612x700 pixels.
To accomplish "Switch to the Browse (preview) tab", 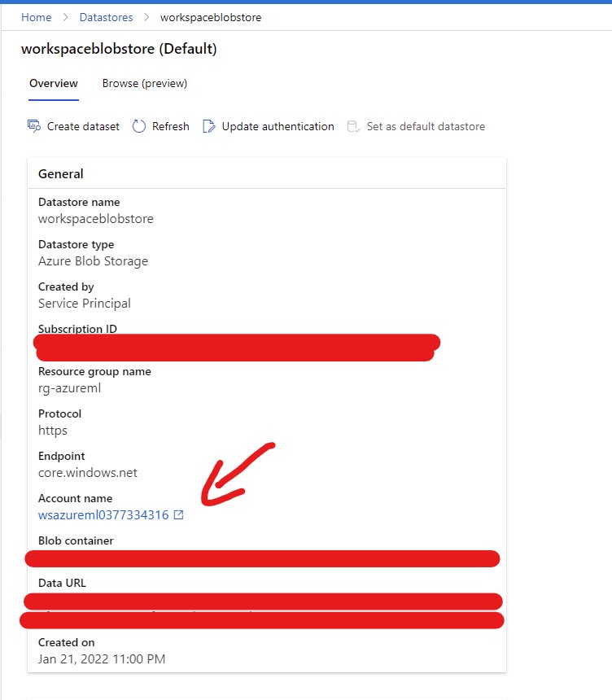I will click(144, 83).
